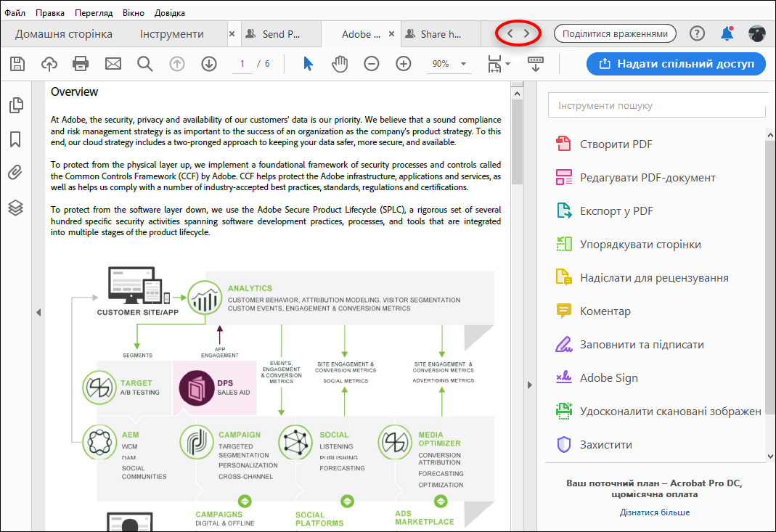Zoom in with plus circle icon
This screenshot has width=776, height=532.
click(x=404, y=64)
